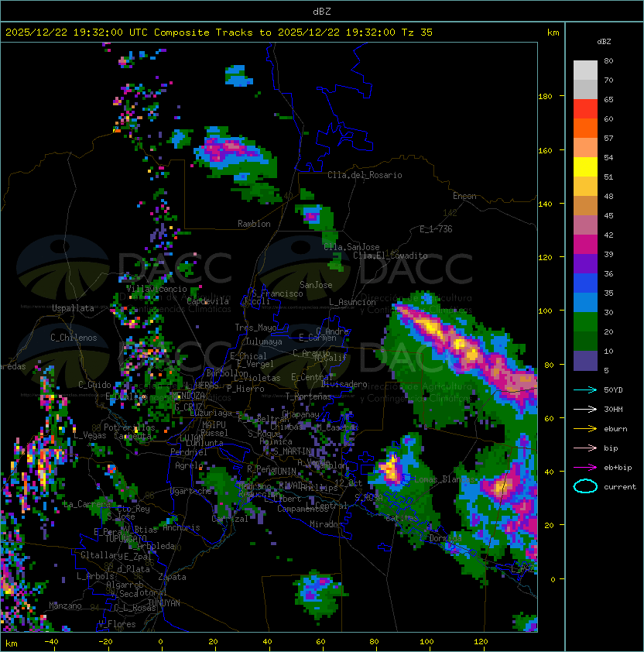Click the 140 km tick label
Screen dimensions: 644x652
point(545,204)
